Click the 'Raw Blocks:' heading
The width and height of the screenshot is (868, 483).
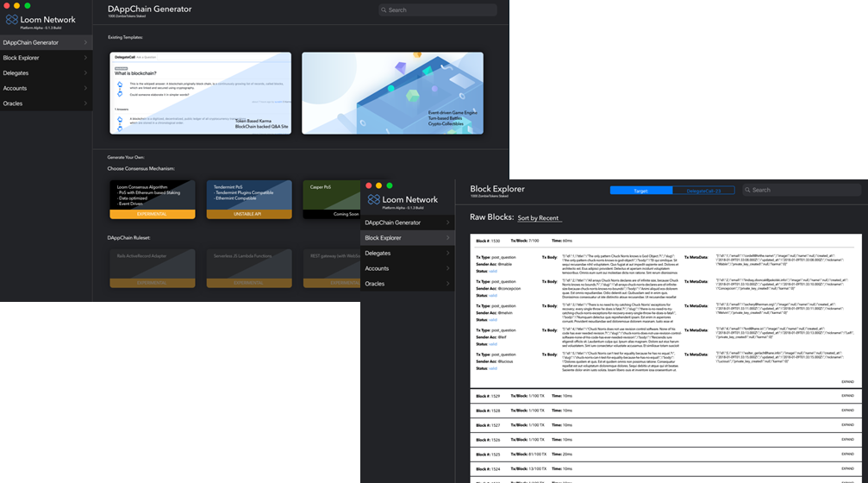491,217
